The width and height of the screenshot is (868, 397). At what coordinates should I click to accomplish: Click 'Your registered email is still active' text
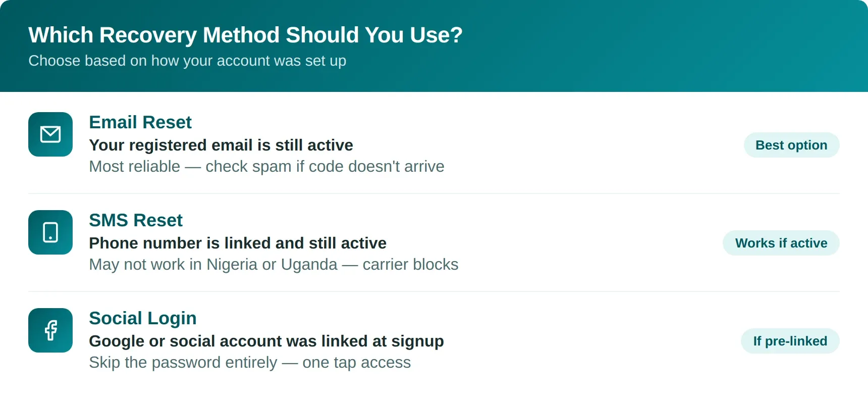[221, 145]
